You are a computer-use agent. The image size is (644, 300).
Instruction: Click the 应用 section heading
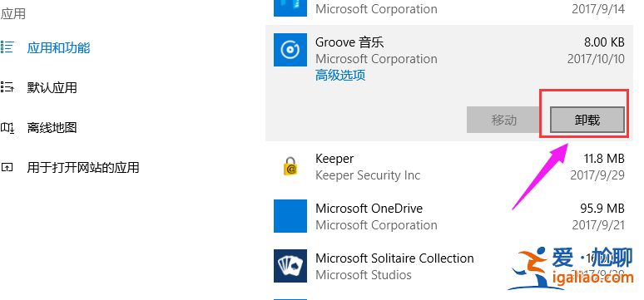tap(12, 14)
